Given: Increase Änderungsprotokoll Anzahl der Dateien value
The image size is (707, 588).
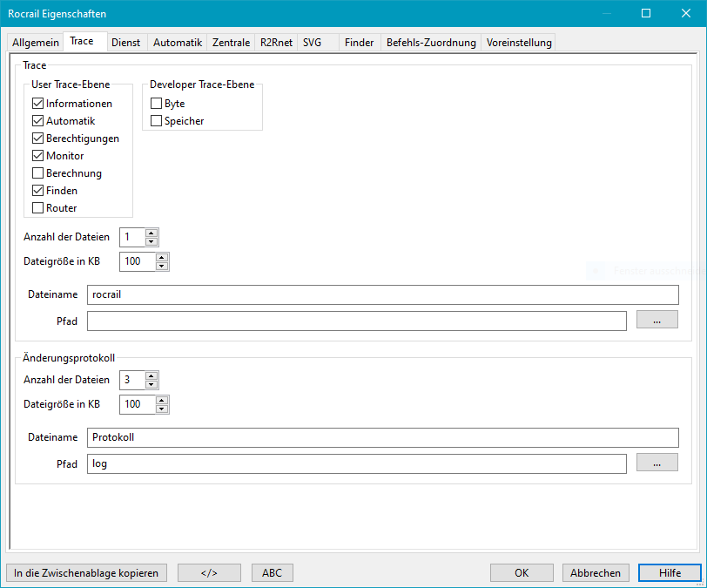Looking at the screenshot, I should (151, 375).
